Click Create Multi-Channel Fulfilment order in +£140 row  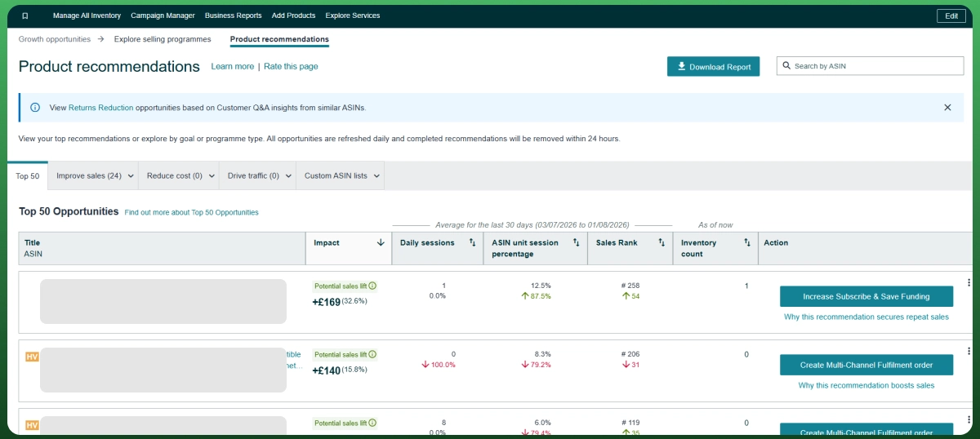[866, 365]
